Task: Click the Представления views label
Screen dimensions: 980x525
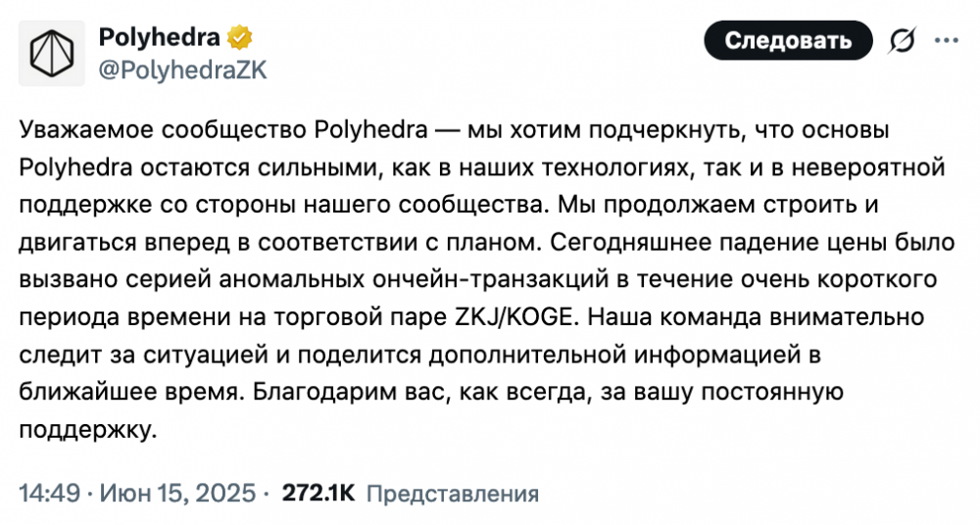Action: tap(453, 494)
